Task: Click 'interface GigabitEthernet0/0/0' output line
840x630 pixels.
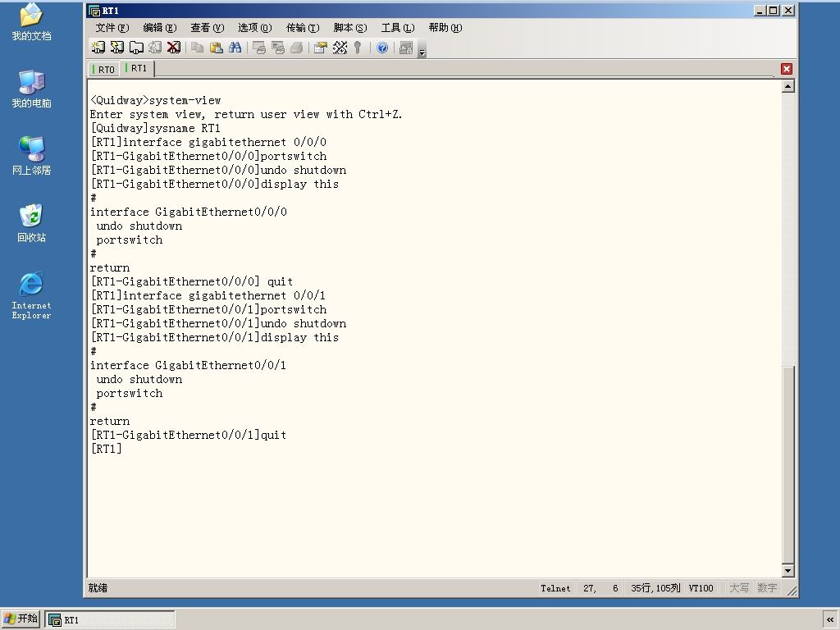Action: point(189,212)
